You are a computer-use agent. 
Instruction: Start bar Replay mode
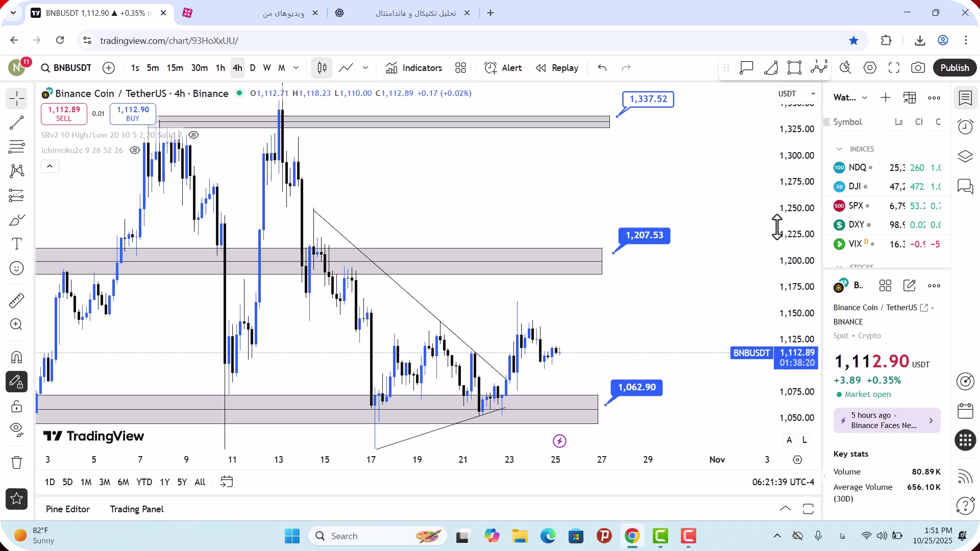557,68
